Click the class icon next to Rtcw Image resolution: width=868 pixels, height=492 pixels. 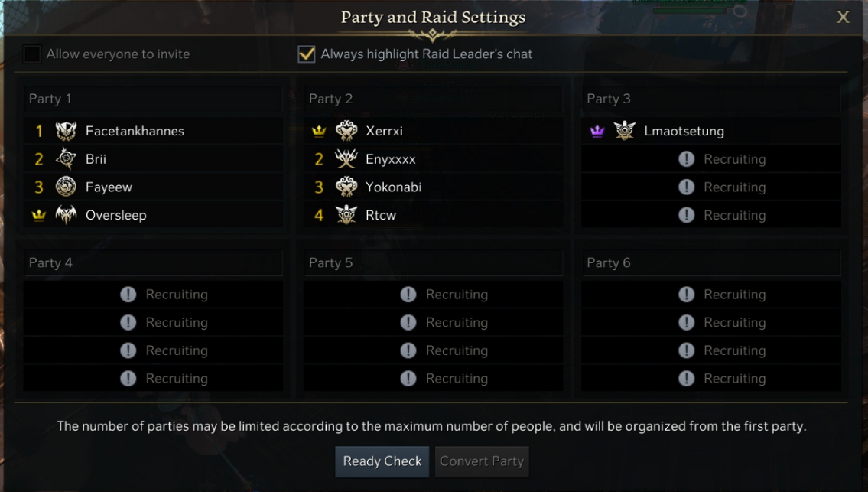346,215
